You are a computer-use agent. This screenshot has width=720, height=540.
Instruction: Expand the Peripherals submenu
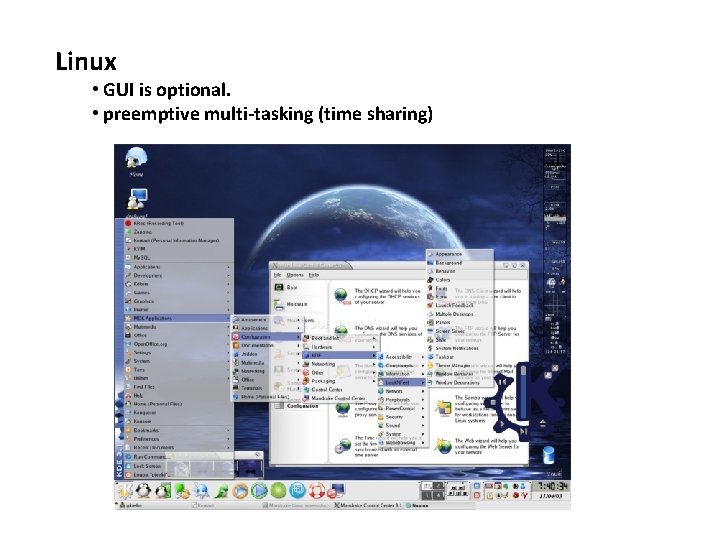point(402,399)
